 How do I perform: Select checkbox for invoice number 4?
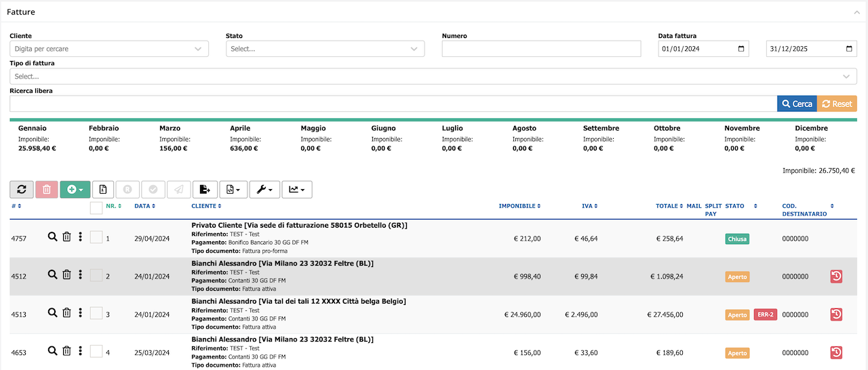click(x=96, y=351)
